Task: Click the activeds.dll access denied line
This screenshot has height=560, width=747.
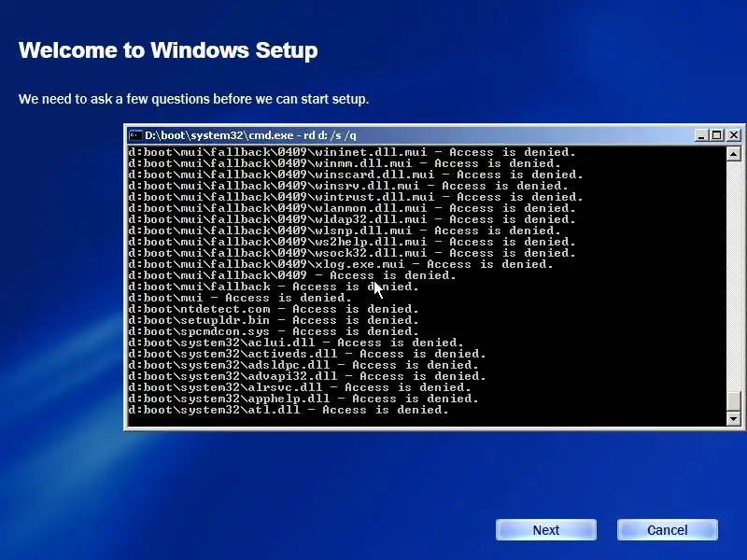Action: pyautogui.click(x=307, y=354)
